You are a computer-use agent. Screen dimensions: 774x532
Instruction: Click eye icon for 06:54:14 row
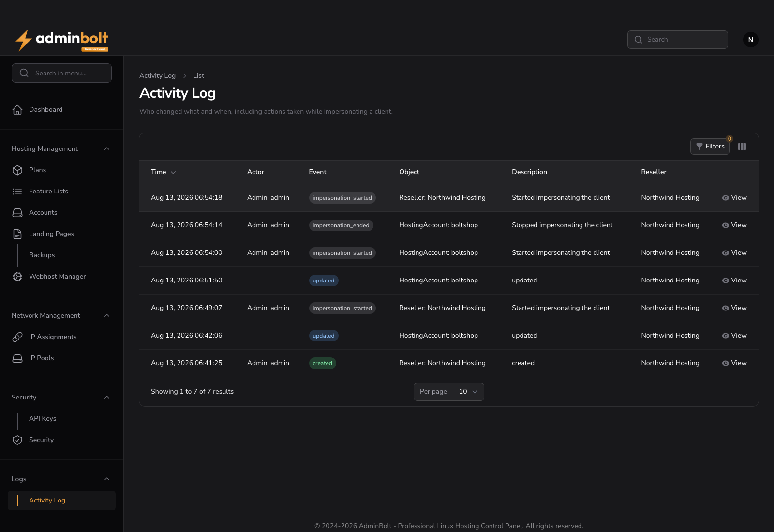coord(726,225)
